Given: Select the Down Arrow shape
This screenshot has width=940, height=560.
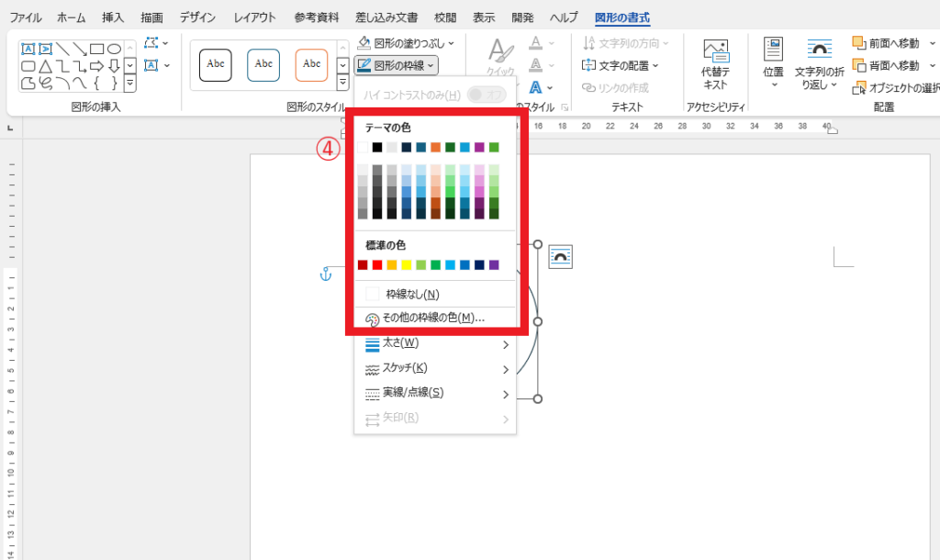Looking at the screenshot, I should [114, 66].
